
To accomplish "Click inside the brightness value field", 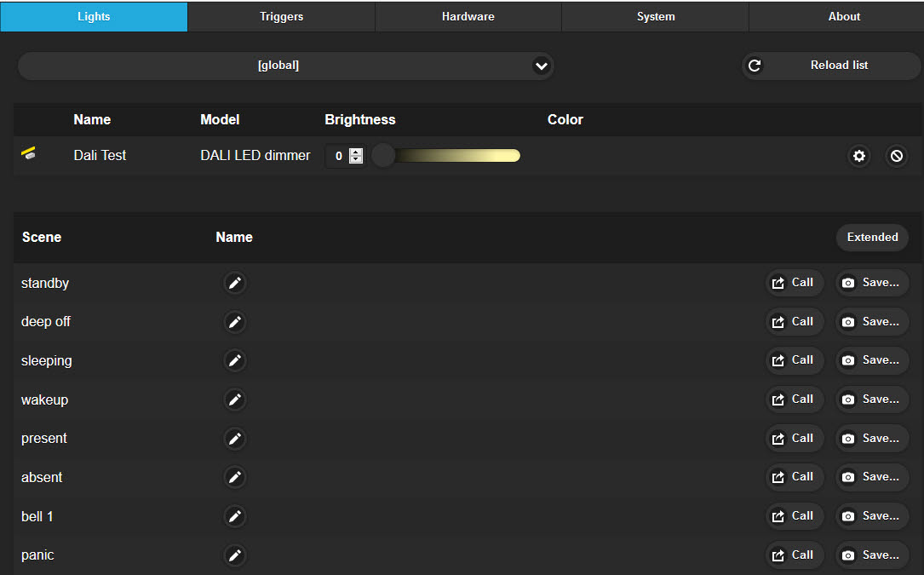I will pos(339,155).
